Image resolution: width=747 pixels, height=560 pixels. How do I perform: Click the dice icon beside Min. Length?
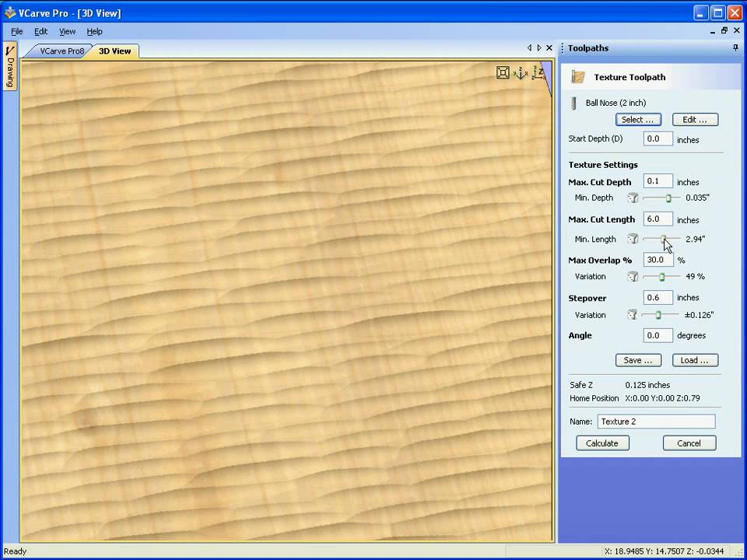pos(632,239)
